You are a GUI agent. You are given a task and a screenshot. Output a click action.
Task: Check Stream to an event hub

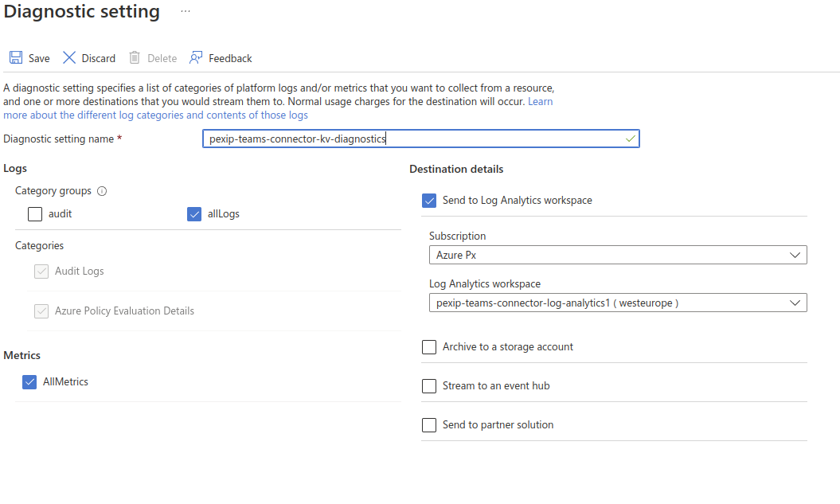click(429, 386)
